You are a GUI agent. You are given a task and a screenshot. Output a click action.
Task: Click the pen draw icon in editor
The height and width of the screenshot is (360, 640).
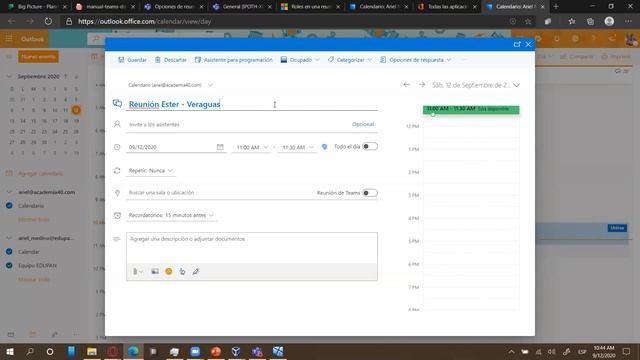[196, 271]
